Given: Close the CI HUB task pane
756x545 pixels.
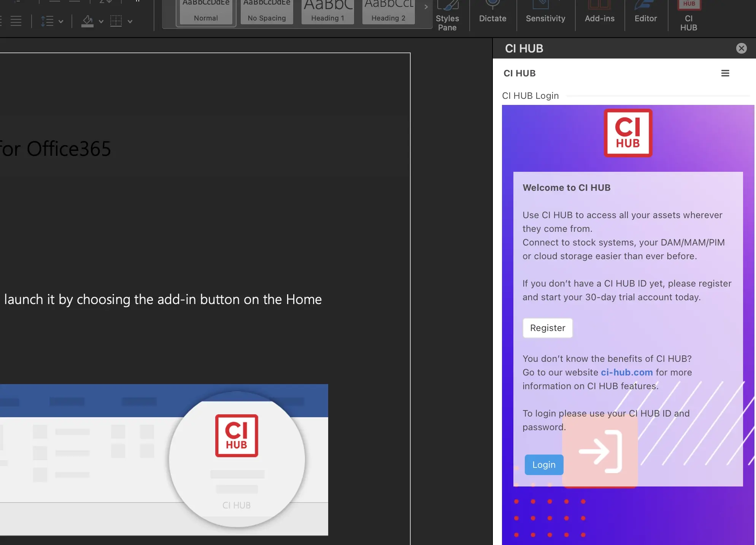Looking at the screenshot, I should click(741, 48).
